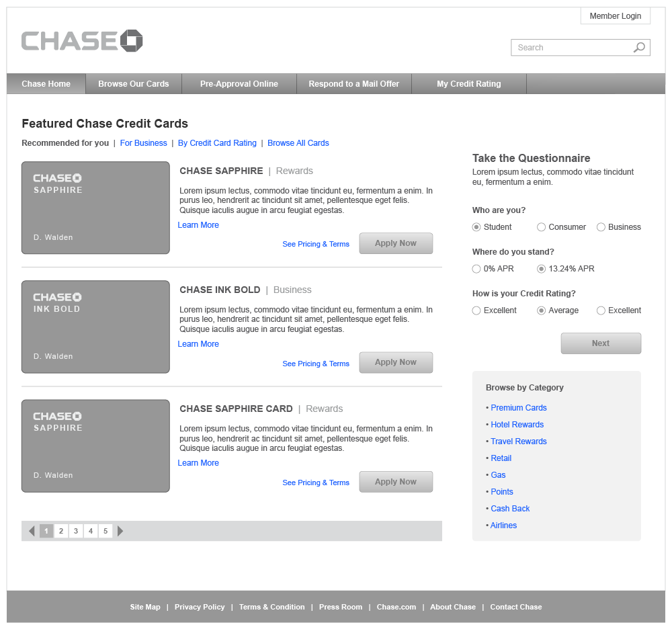Apply Now for Chase Ink Bold
Screen dimensions: 672x629
coord(396,362)
